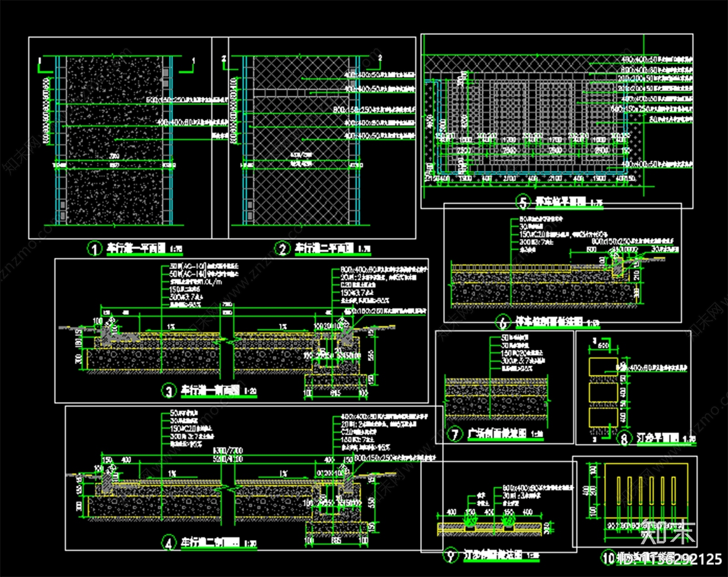Click the circled number 5 drawing marker
728x577 pixels.
pyautogui.click(x=523, y=202)
